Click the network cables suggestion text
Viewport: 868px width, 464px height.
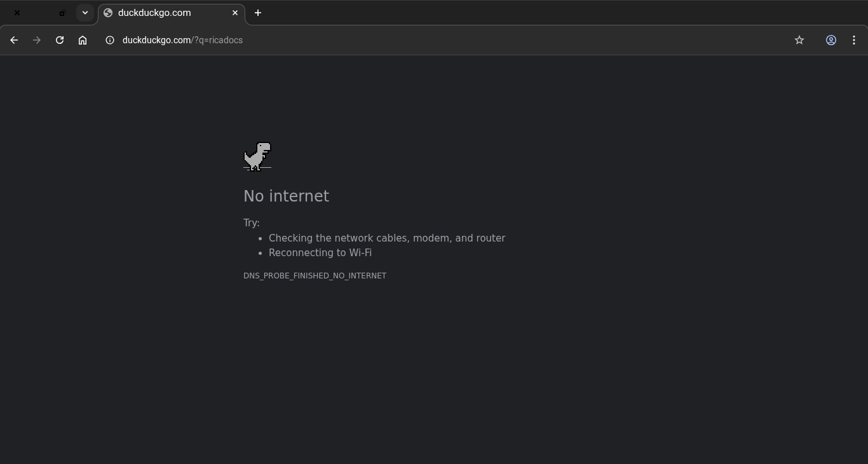387,238
